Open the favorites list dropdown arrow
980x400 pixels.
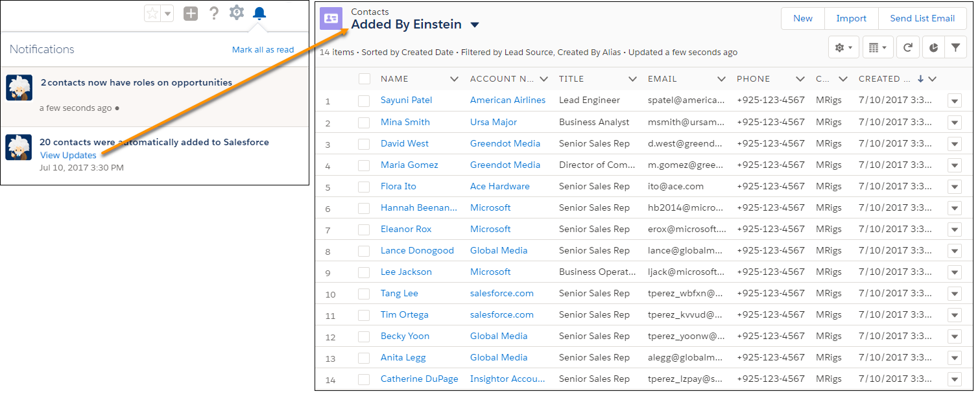tap(167, 14)
